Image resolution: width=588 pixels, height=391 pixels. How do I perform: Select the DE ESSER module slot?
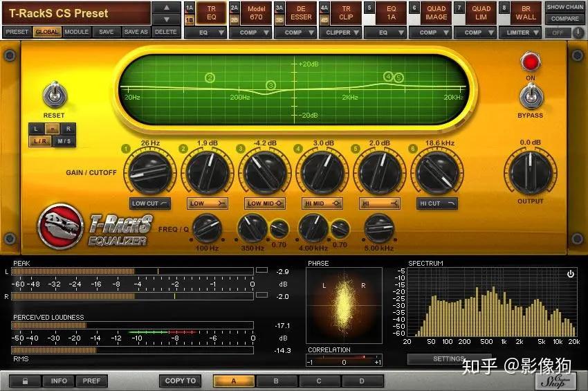click(301, 13)
